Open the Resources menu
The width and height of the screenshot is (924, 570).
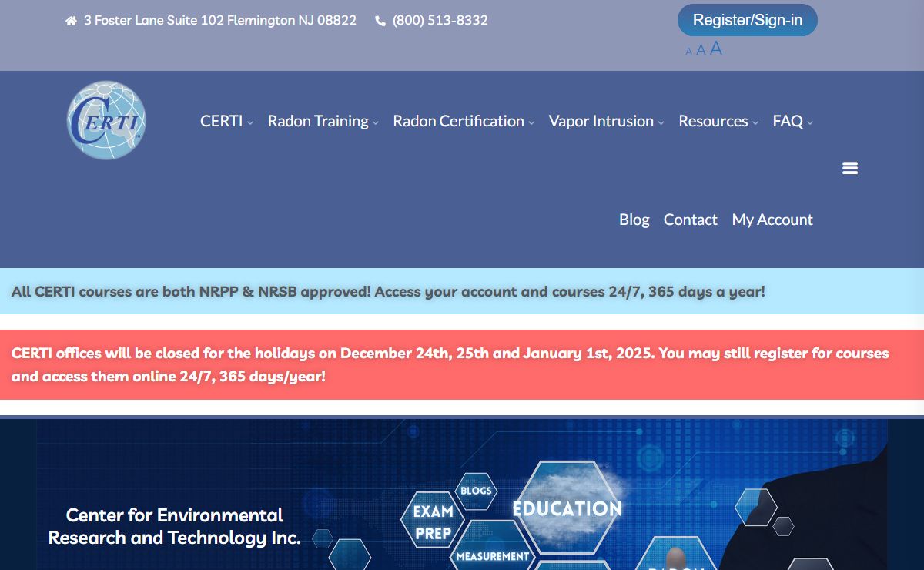pyautogui.click(x=713, y=121)
